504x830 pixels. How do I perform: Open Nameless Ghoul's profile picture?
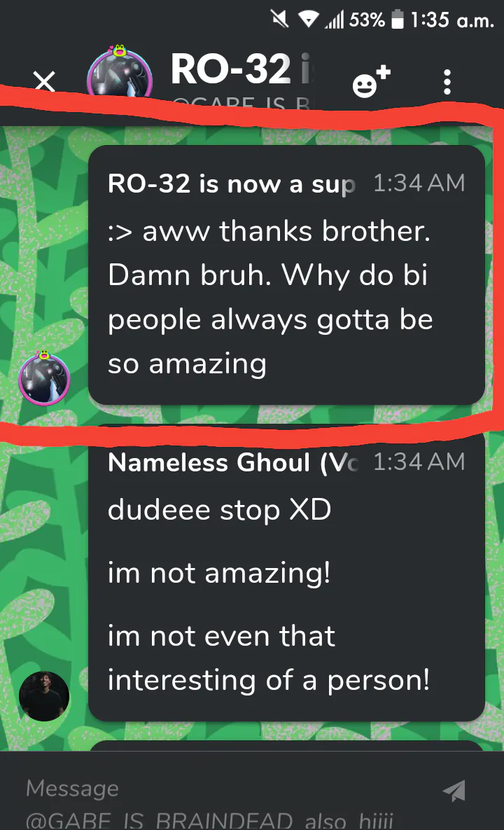[44, 696]
